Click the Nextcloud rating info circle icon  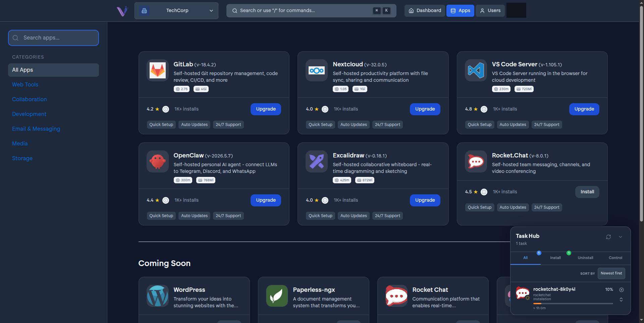tap(325, 109)
